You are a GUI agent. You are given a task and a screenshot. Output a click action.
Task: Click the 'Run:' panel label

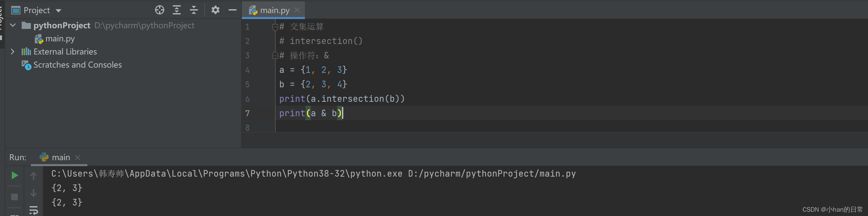click(x=18, y=157)
